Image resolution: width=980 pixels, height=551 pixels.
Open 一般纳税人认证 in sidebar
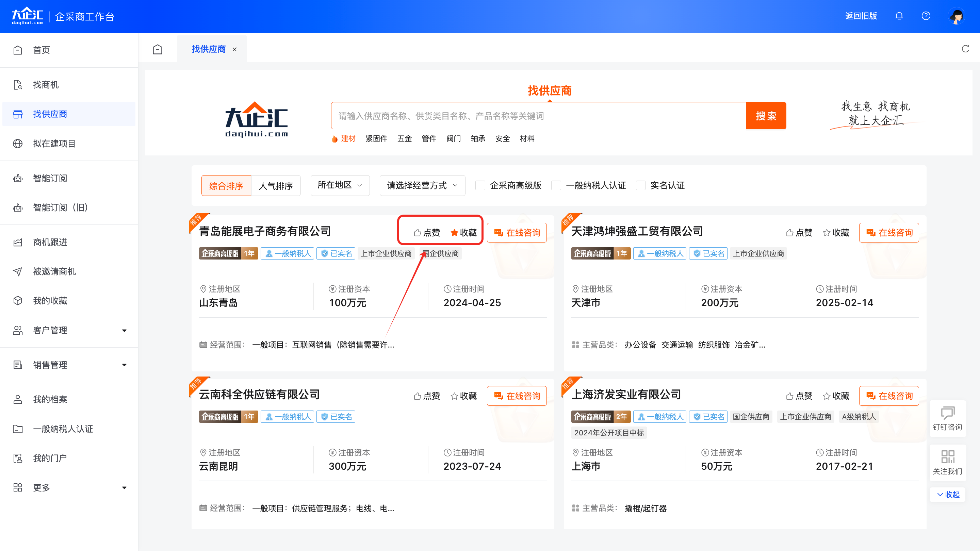coord(69,429)
